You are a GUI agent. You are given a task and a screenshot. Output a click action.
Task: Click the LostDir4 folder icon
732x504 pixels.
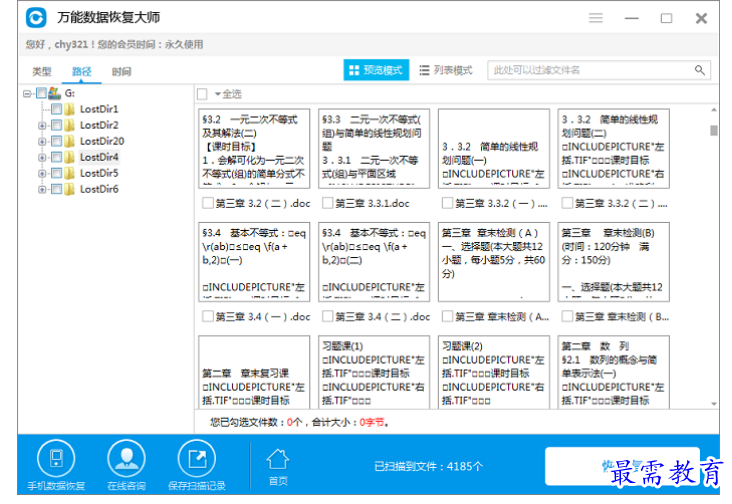70,157
